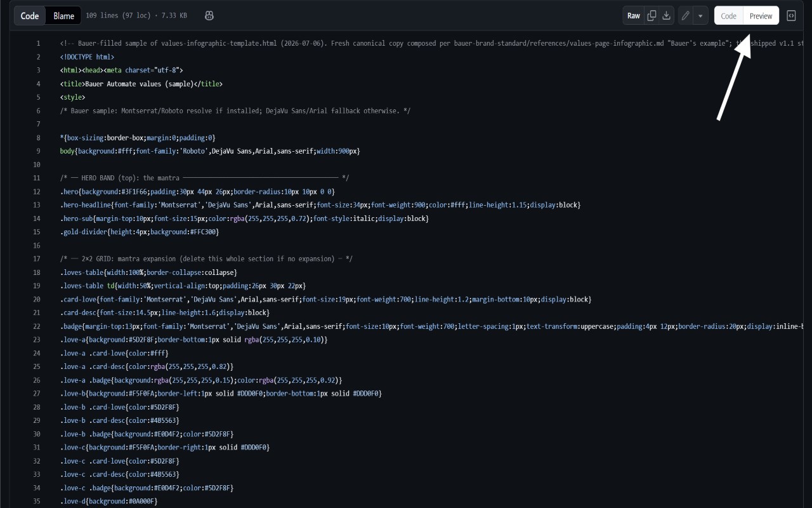Select line number 27
Image resolution: width=812 pixels, height=508 pixels.
pos(37,394)
